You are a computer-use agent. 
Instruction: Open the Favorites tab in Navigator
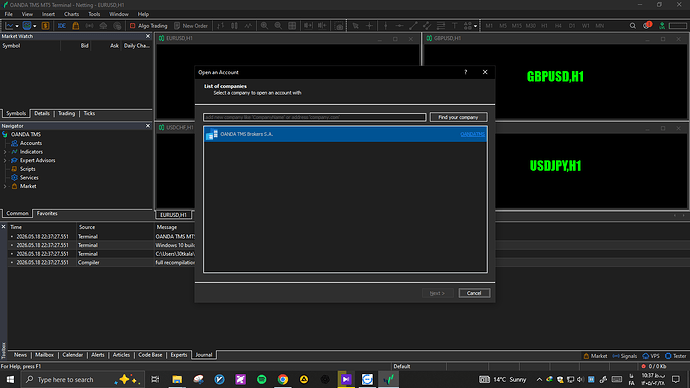coord(47,213)
